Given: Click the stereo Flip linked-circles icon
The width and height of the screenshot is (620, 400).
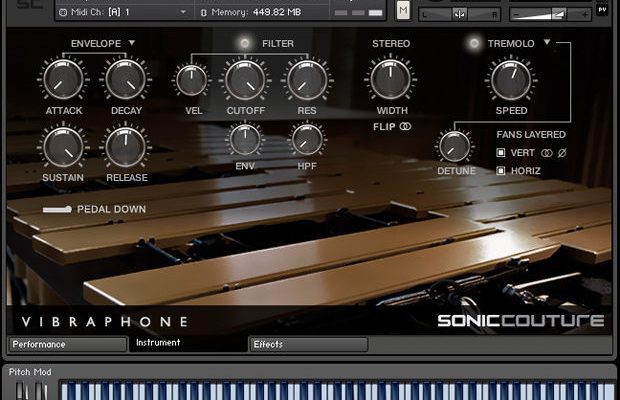Looking at the screenshot, I should pyautogui.click(x=406, y=127).
